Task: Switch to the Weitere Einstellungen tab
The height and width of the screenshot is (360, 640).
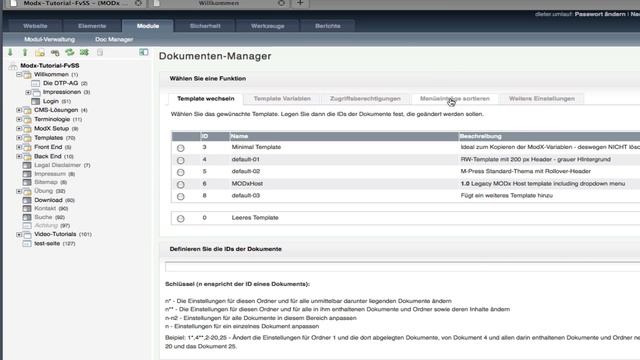Action: (x=542, y=99)
